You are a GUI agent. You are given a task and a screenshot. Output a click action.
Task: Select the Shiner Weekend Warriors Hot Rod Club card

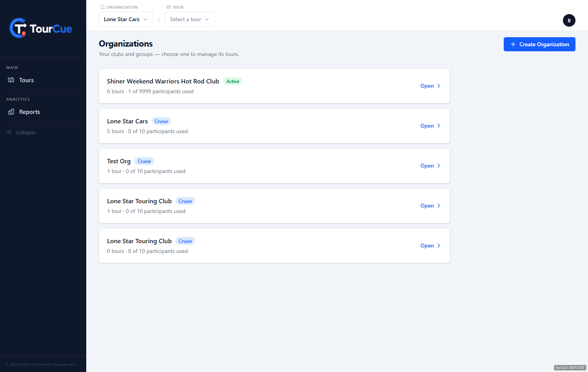tap(274, 86)
